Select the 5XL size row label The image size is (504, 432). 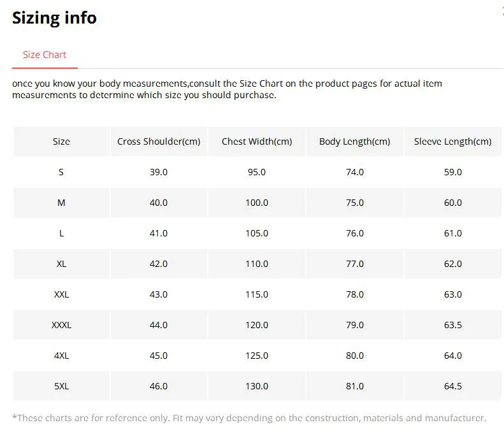[x=61, y=386]
